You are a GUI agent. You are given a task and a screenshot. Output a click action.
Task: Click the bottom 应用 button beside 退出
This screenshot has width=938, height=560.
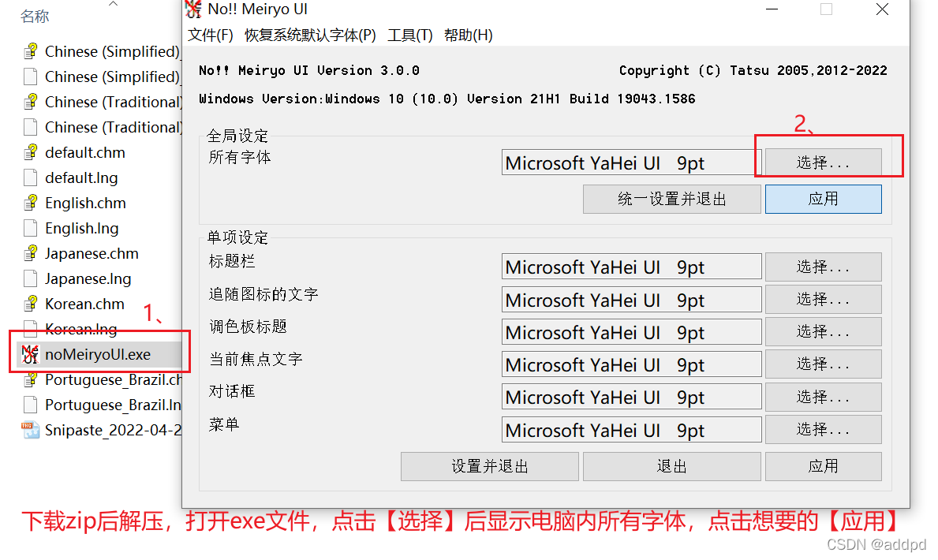(x=823, y=466)
